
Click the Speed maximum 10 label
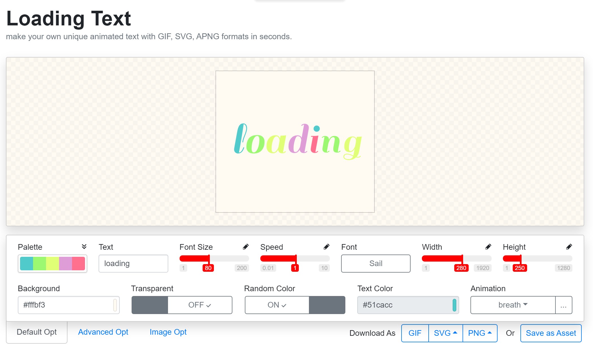pos(324,268)
